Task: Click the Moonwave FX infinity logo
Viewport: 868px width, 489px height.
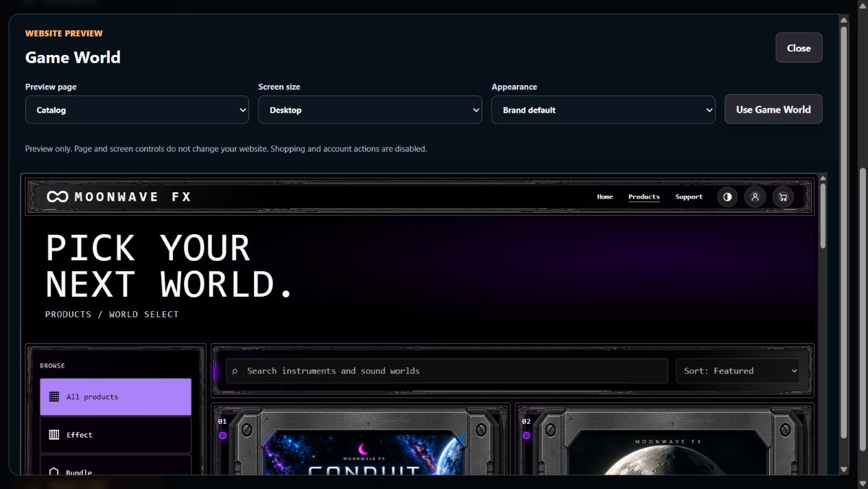Action: click(x=58, y=197)
